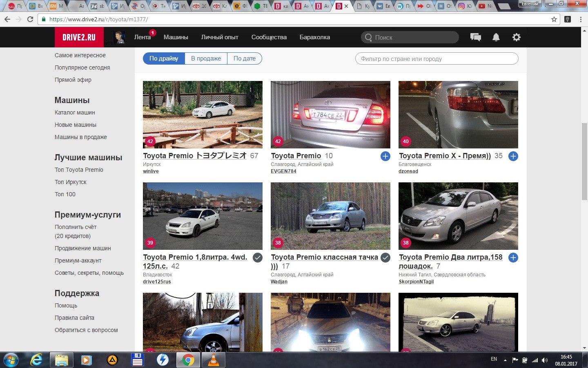
Task: Open the Машины menu item
Action: (x=176, y=37)
